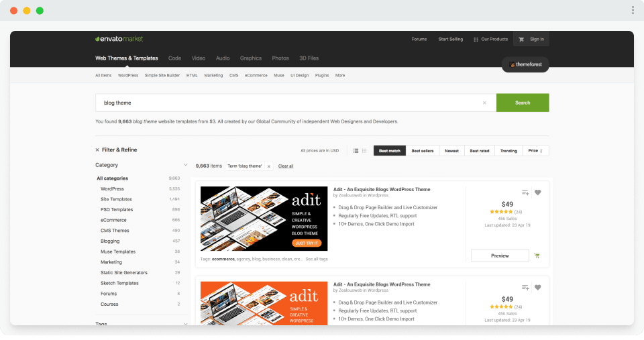Screen dimensions: 644x340
Task: Switch to the Code tab
Action: tap(174, 58)
